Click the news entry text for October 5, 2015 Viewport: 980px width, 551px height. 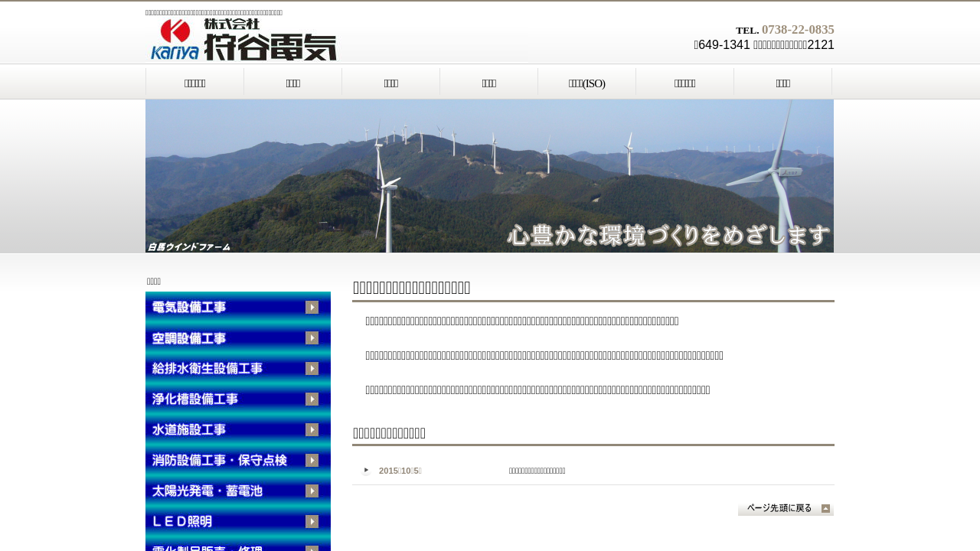(x=537, y=471)
